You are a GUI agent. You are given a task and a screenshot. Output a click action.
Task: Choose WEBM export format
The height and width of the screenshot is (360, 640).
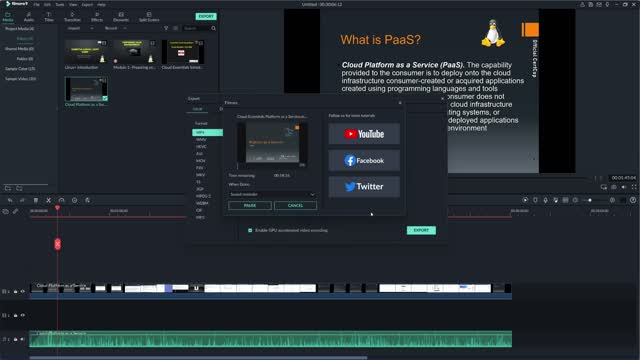202,203
